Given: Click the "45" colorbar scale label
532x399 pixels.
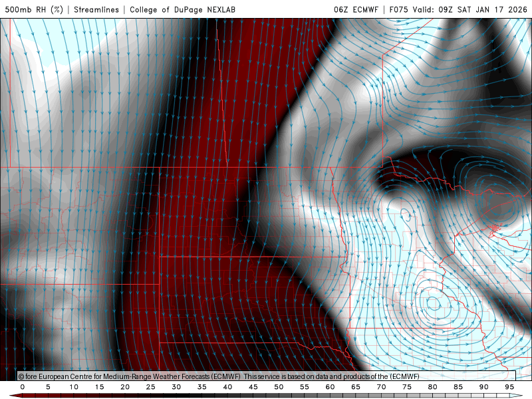Looking at the screenshot, I should (x=253, y=387).
